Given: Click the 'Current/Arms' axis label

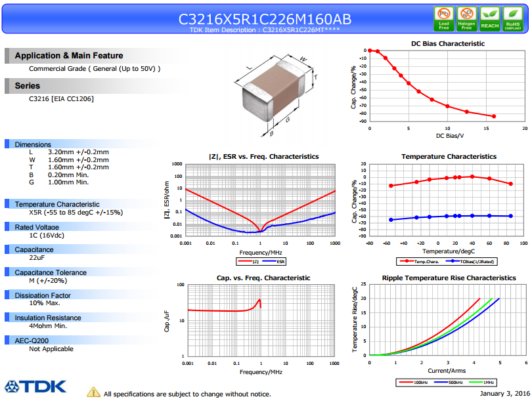Looking at the screenshot, I should (x=447, y=371).
